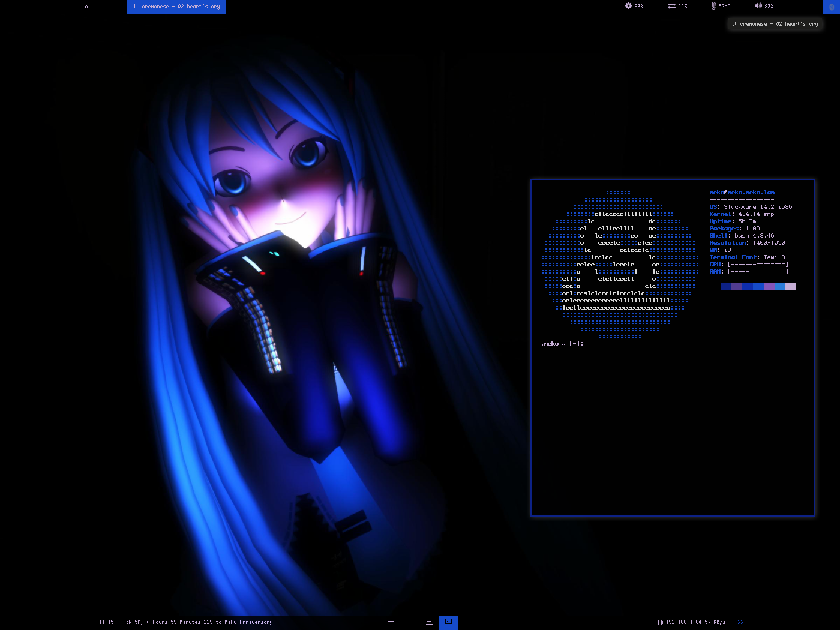Screen dimensions: 840x630
Task: Switch to workspace three (三)
Action: (x=430, y=622)
